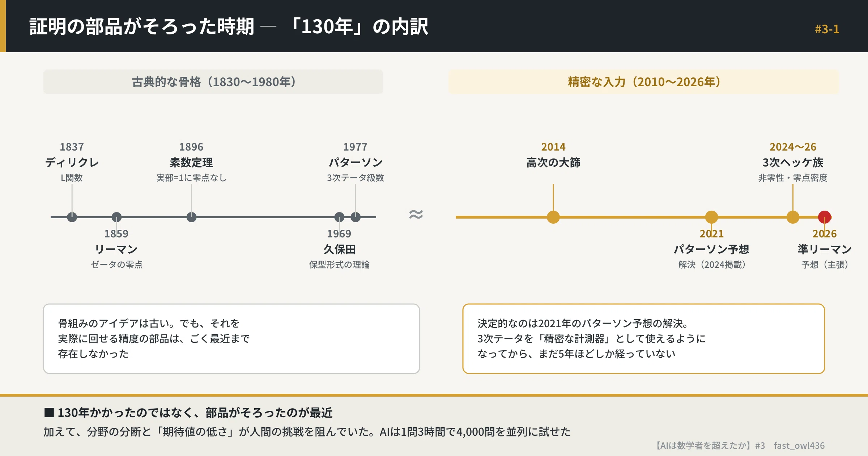
Task: Click the 2014 高次の大篩 gold dot
Action: pyautogui.click(x=553, y=217)
